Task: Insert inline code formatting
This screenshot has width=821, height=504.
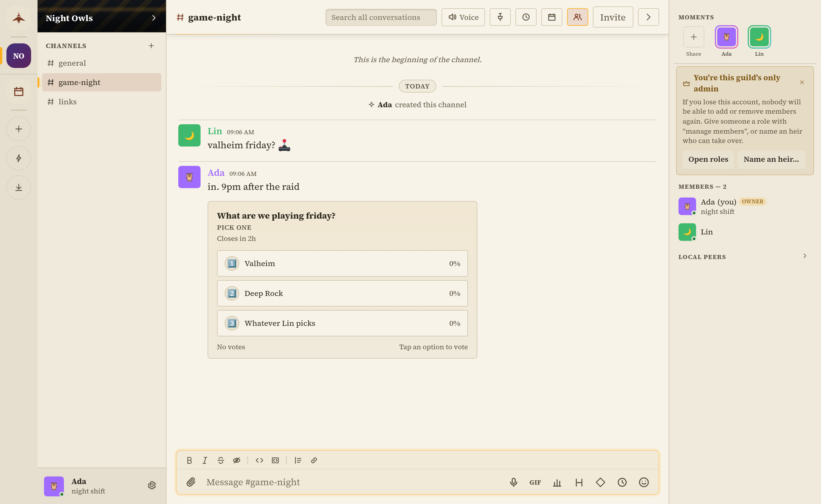Action: 259,460
